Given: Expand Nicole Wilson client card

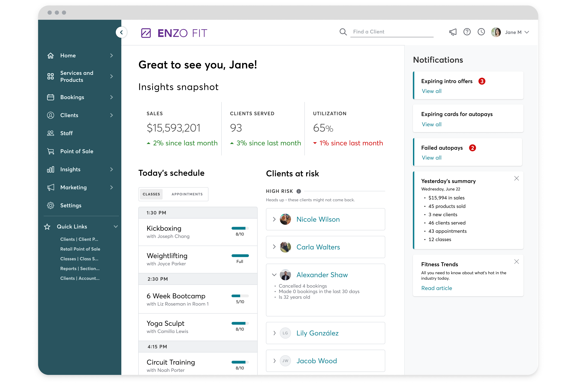Looking at the screenshot, I should pos(274,219).
